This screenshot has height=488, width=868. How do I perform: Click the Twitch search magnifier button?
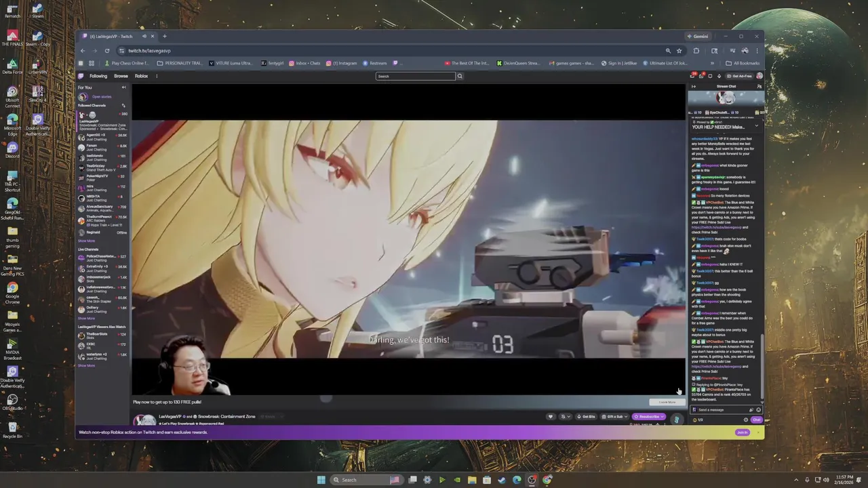459,76
